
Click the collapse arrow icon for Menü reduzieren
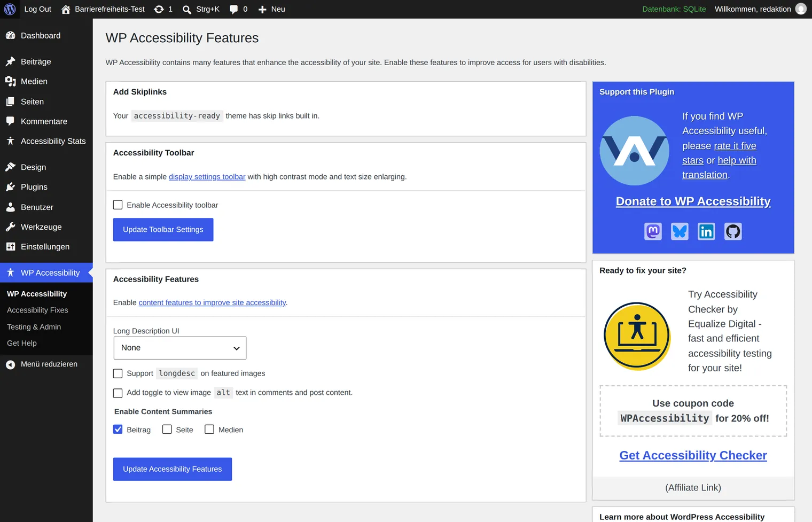(10, 364)
